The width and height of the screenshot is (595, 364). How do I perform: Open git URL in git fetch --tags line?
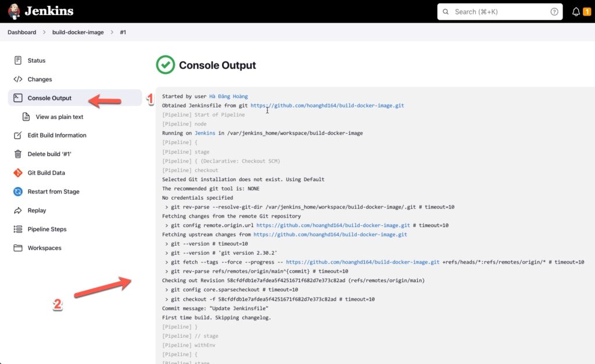363,262
